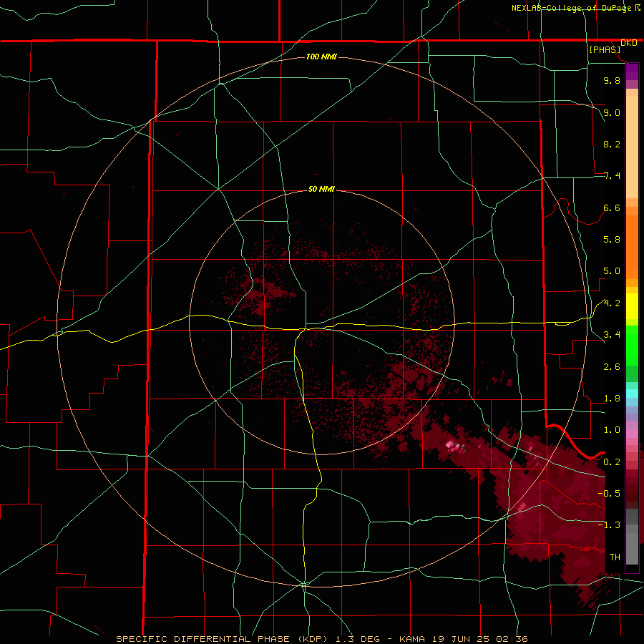
Task: Click the "KAMA" radar site identifier
Action: 412,639
